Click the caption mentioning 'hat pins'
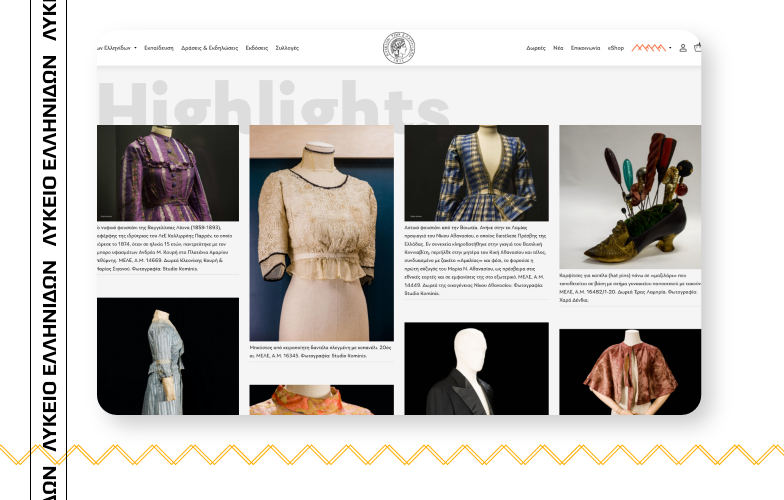The width and height of the screenshot is (784, 500). [x=630, y=288]
